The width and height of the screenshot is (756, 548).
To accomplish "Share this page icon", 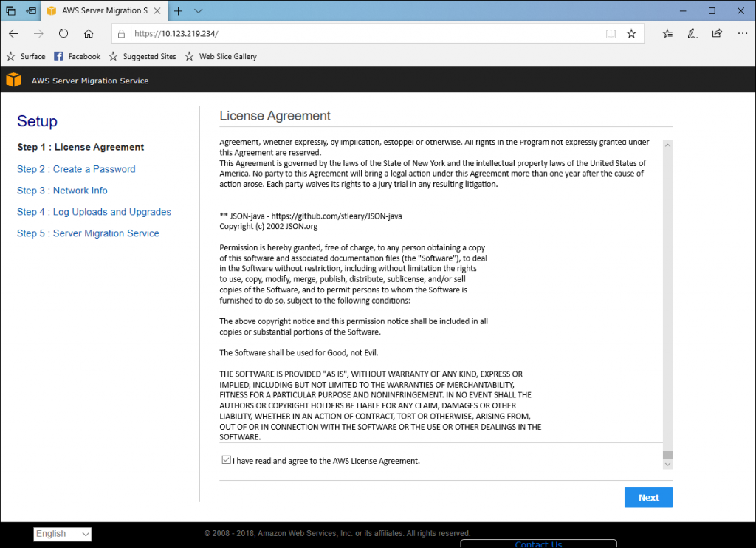I will pos(717,33).
